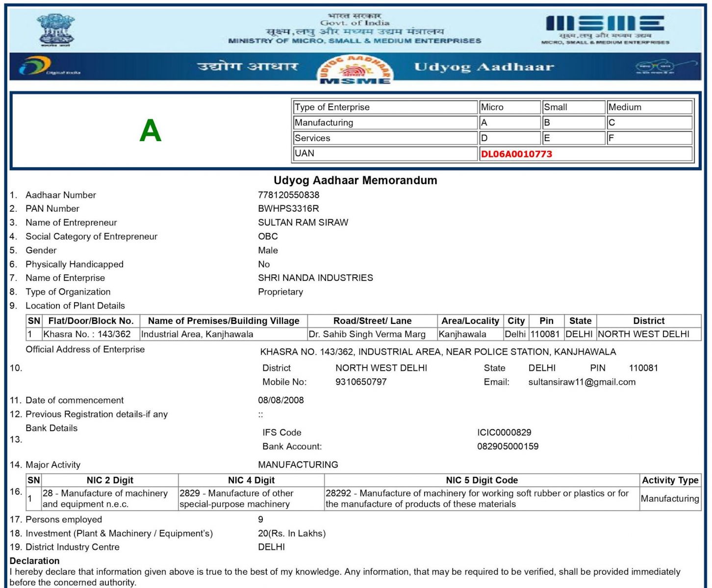This screenshot has width=712, height=588.
Task: Select the IFS Code value ICIC0000829
Action: (504, 433)
